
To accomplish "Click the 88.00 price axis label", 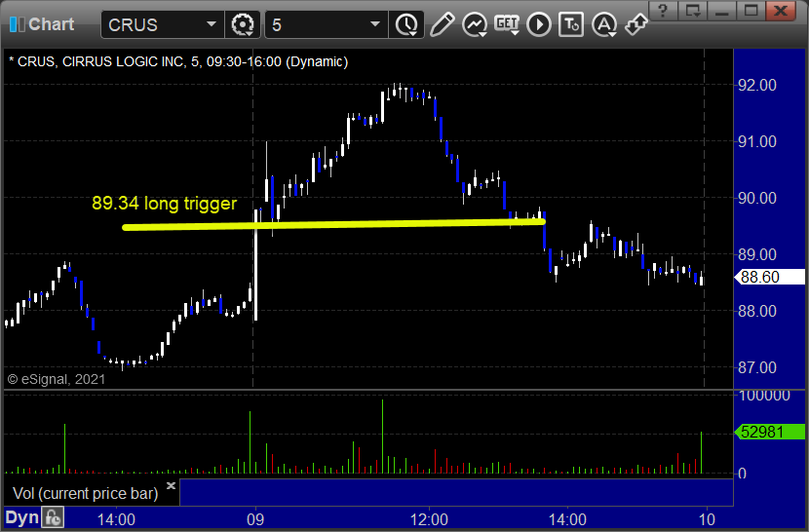I will (757, 311).
